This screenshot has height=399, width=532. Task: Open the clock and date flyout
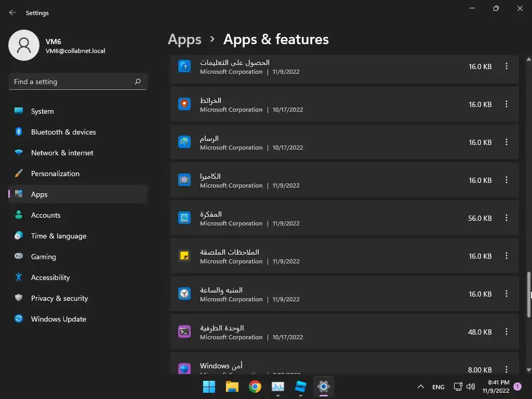tap(496, 387)
